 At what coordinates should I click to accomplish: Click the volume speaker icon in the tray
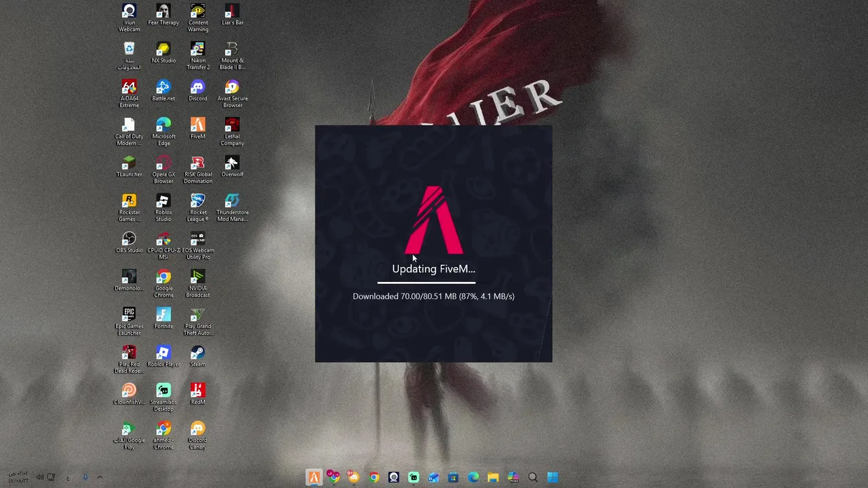(40, 477)
